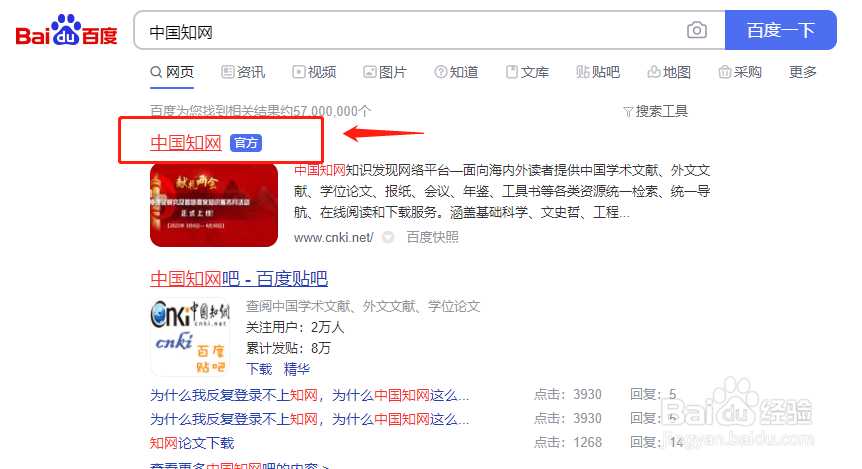Screen dimensions: 862x469
Task: Open first 为什么我反复登录不上知网 post
Action: click(x=310, y=395)
